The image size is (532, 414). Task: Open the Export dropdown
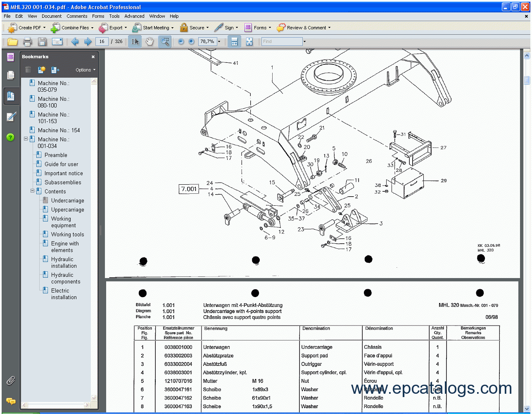113,28
